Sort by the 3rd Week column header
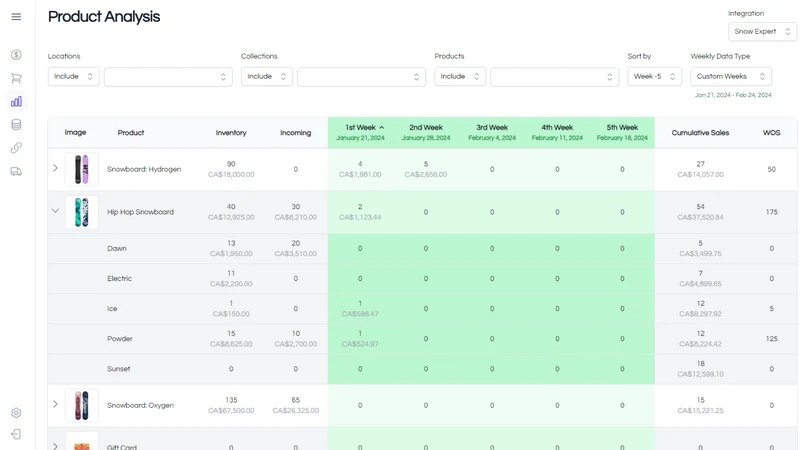This screenshot has height=450, width=800. tap(492, 132)
